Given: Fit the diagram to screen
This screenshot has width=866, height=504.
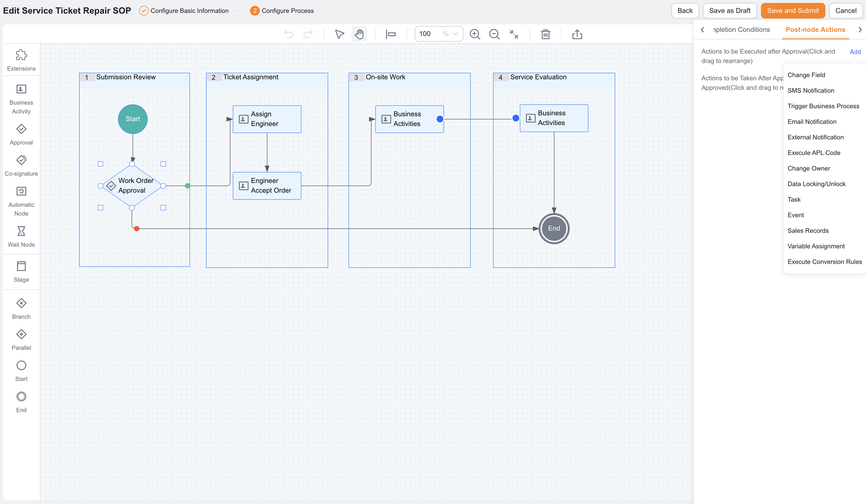Looking at the screenshot, I should pyautogui.click(x=514, y=34).
